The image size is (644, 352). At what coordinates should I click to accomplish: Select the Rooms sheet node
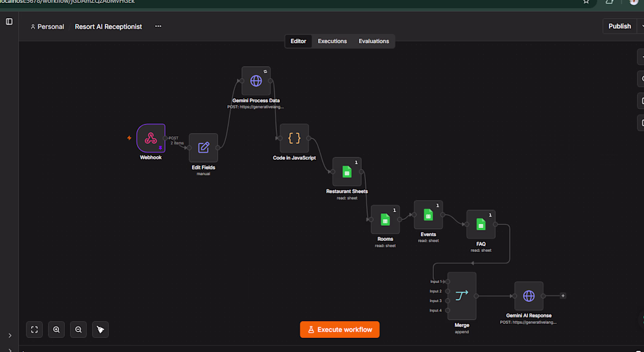tap(385, 219)
